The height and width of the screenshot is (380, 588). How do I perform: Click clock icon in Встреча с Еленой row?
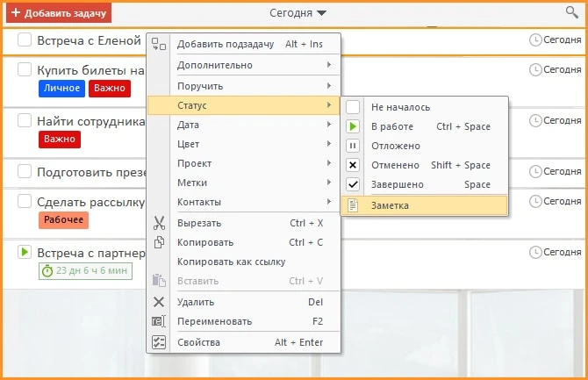[x=535, y=39]
